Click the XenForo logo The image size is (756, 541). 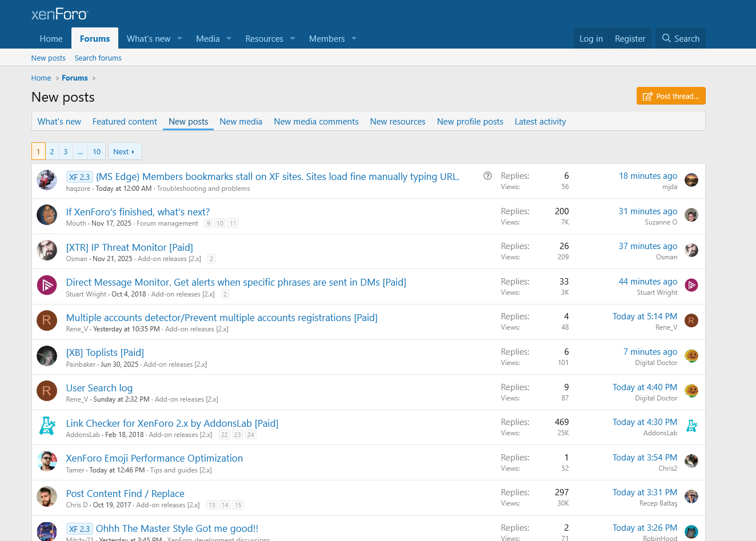[x=59, y=14]
